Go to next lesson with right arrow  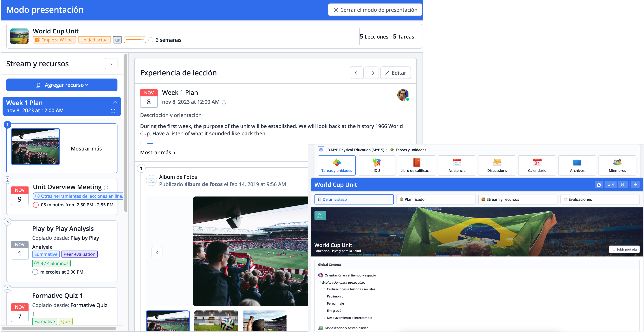click(x=372, y=73)
